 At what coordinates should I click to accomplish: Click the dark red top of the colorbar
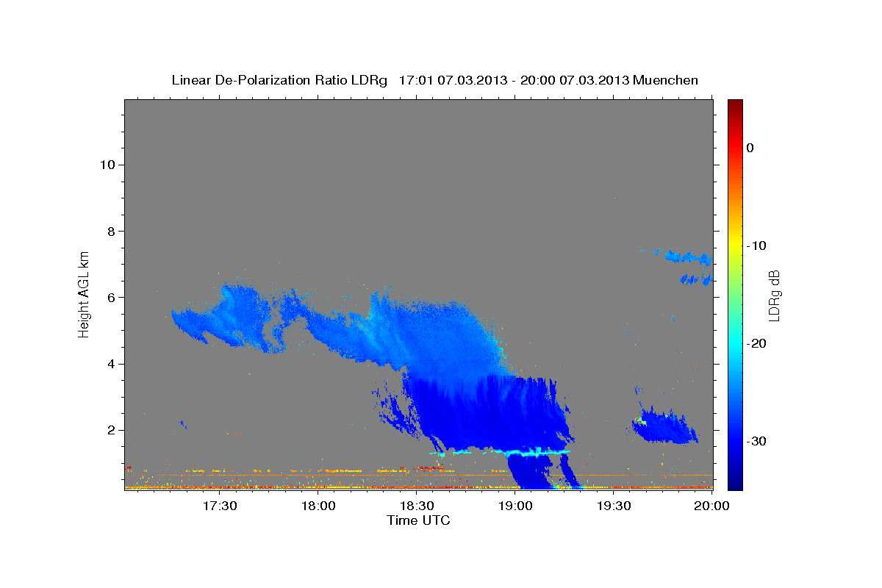(x=735, y=107)
